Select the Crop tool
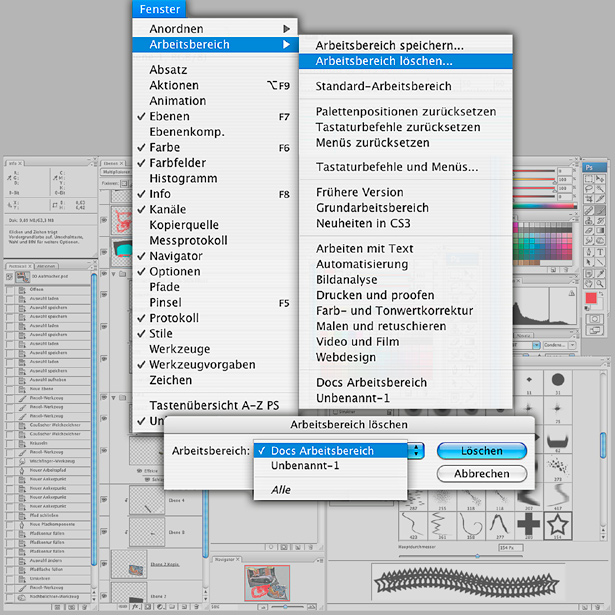This screenshot has height=615, width=615. coord(589,199)
